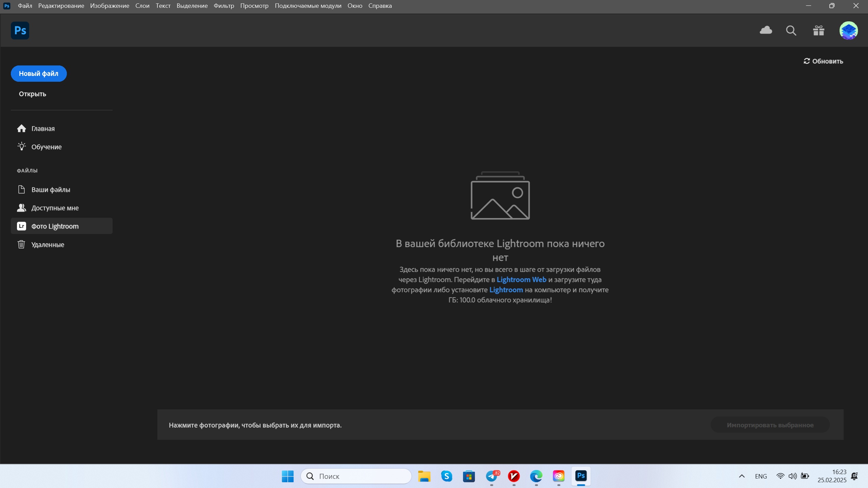Open the Текст menu
This screenshot has width=868, height=488.
coord(163,6)
